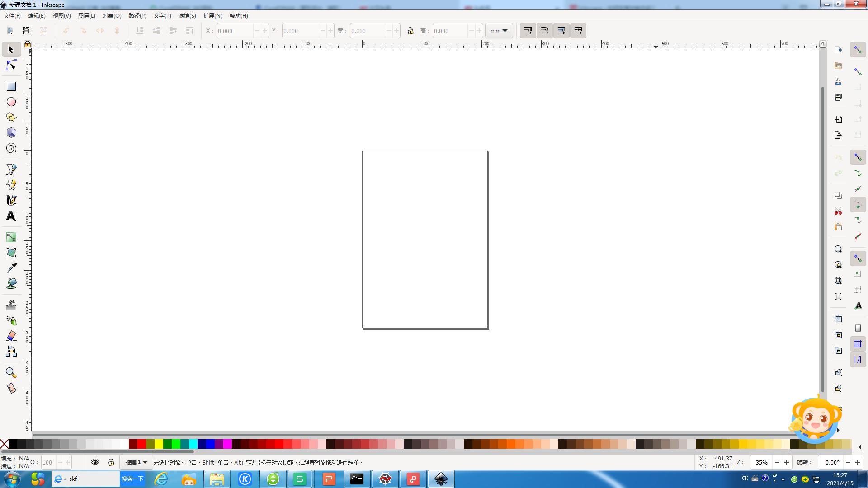Toggle current layer lock
This screenshot has width=868, height=488.
pos(111,462)
